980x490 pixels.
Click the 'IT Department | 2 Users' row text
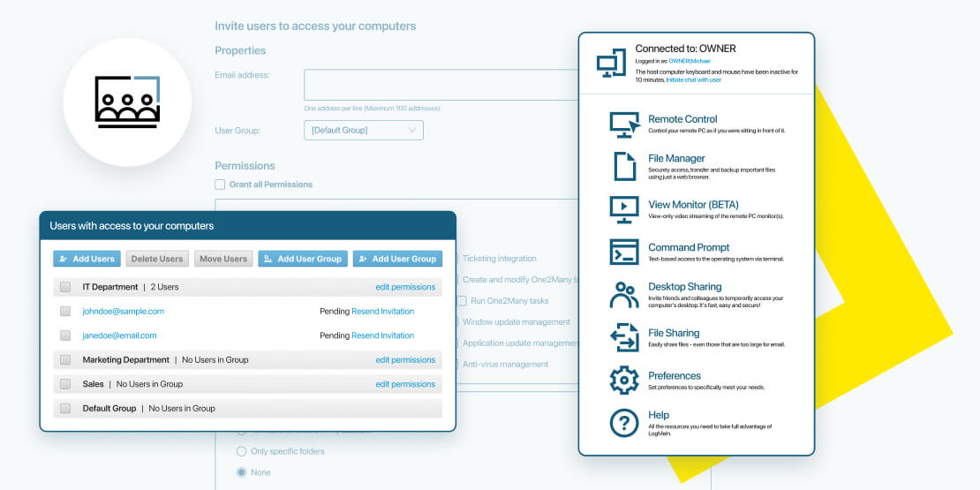pos(131,287)
